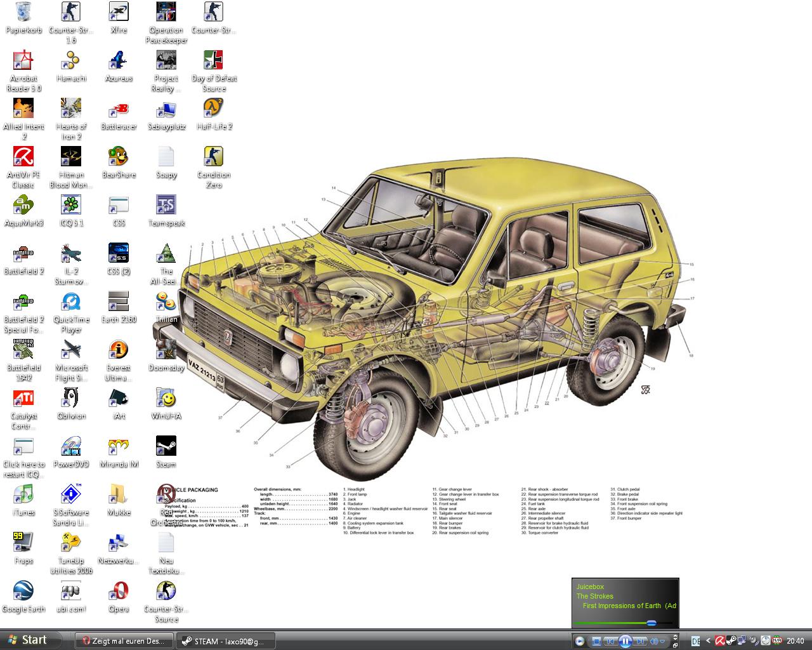Launch Battlefield 2 Special Forces shortcut
Screen dimensions: 812x650
23,312
